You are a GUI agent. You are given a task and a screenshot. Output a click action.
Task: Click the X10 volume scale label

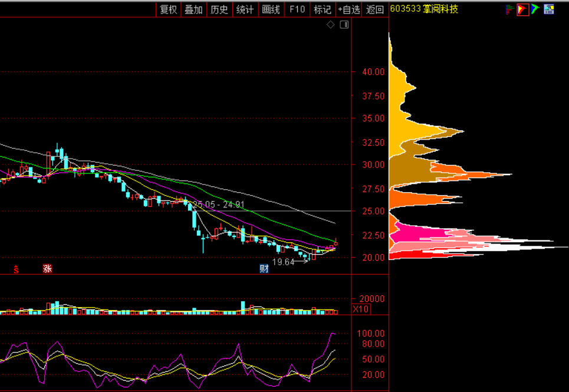tap(361, 309)
